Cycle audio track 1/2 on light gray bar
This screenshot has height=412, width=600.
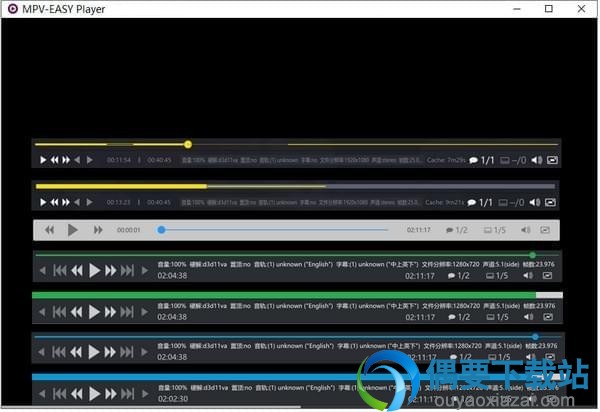coord(457,230)
